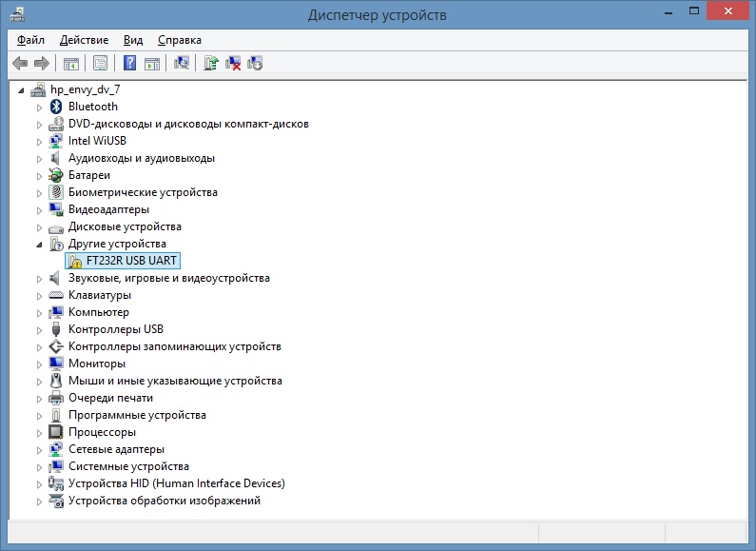The height and width of the screenshot is (551, 756).
Task: Click the Bluetooth category icon
Action: coord(56,107)
